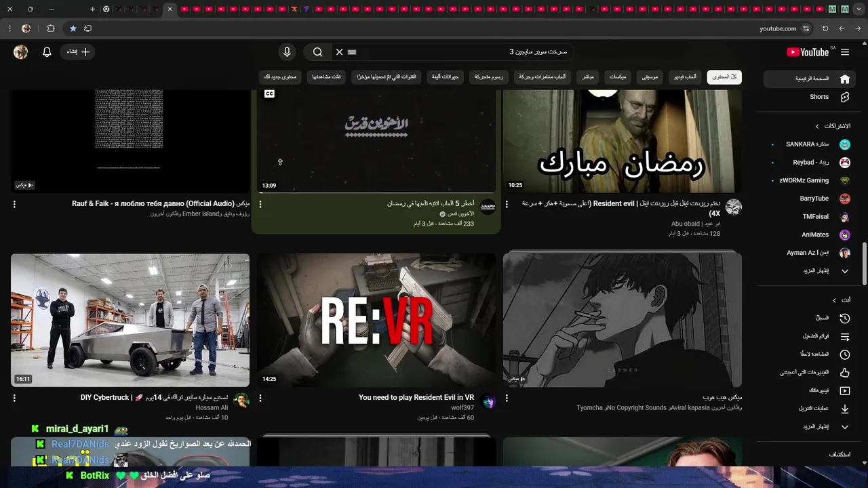Open the SANKARA subscription channel
The width and height of the screenshot is (868, 488).
coord(808,144)
